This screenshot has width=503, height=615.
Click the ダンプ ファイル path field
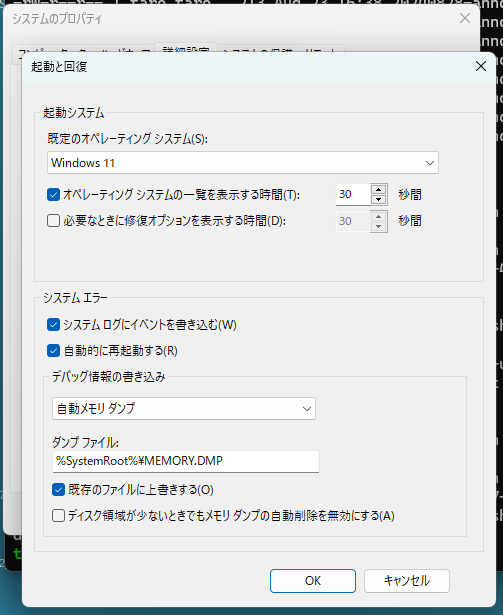[x=186, y=461]
